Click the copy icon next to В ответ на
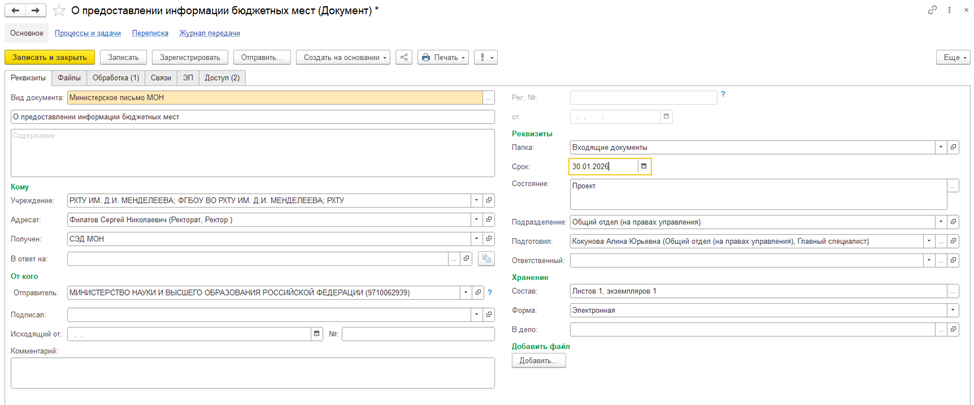974x405 pixels. 487,259
